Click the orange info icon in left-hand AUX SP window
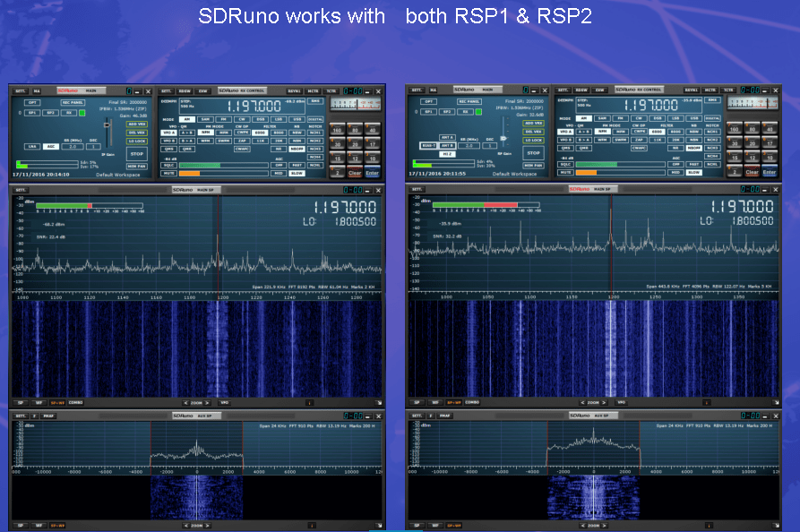This screenshot has width=800, height=532. coord(311,526)
